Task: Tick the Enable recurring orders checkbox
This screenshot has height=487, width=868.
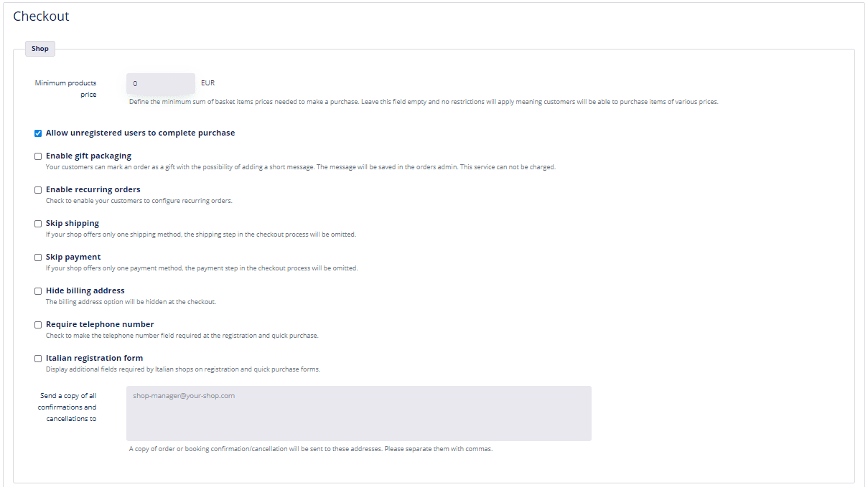Action: tap(38, 190)
